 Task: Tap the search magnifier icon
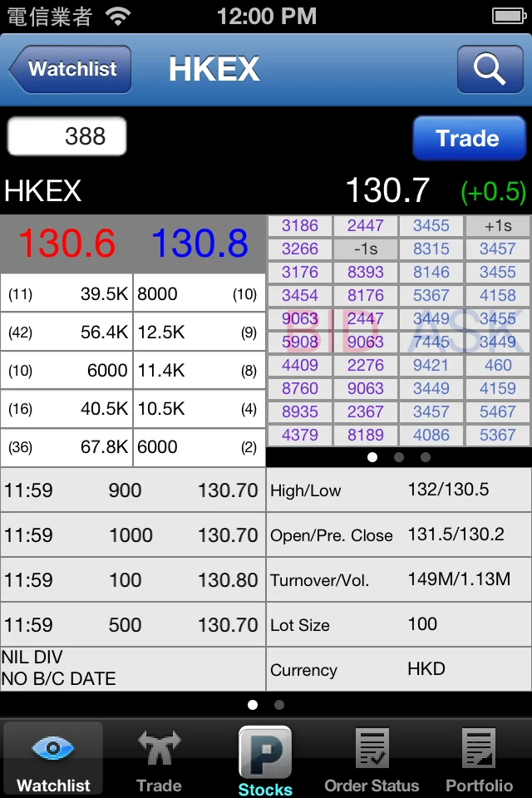click(490, 69)
